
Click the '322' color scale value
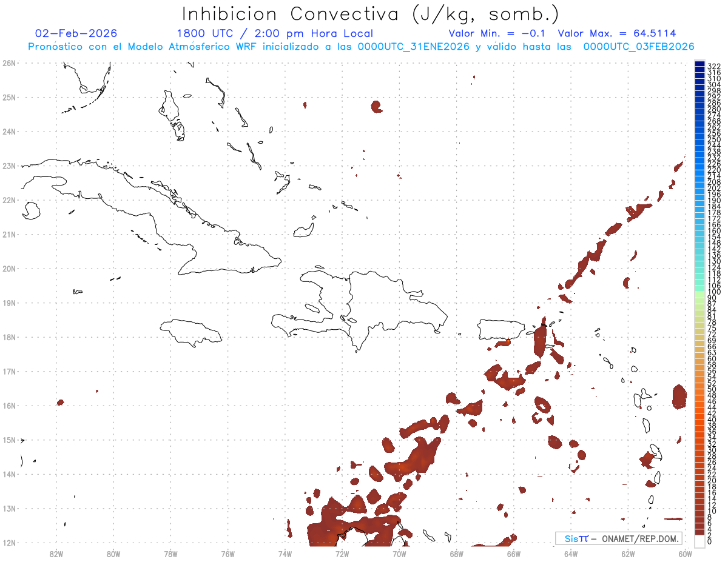pos(714,65)
